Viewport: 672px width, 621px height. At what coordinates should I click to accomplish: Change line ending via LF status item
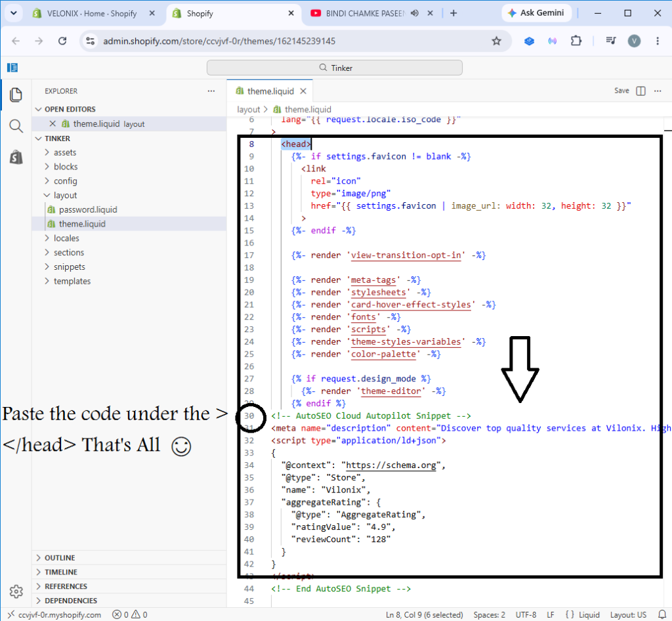coord(551,614)
